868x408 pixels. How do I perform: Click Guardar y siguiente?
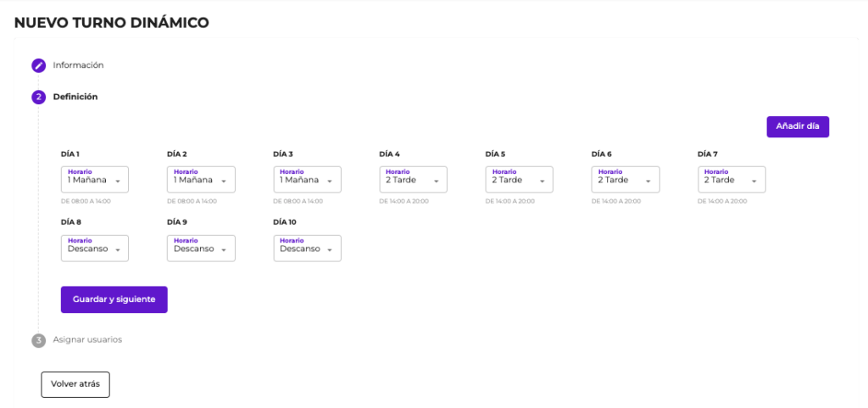[x=114, y=299]
